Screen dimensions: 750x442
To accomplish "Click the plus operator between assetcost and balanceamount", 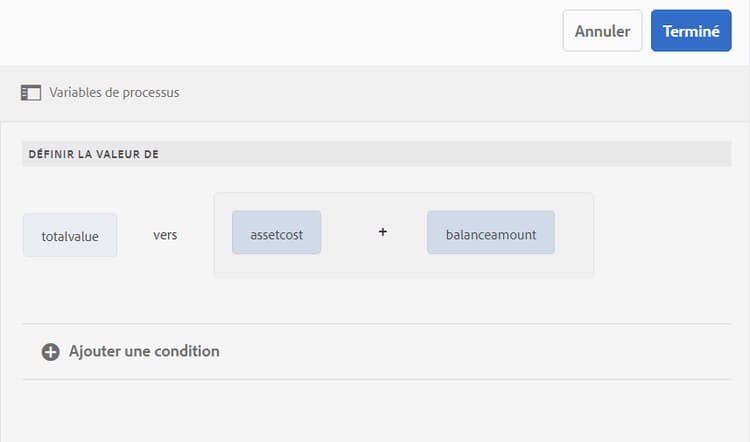I will coord(382,234).
